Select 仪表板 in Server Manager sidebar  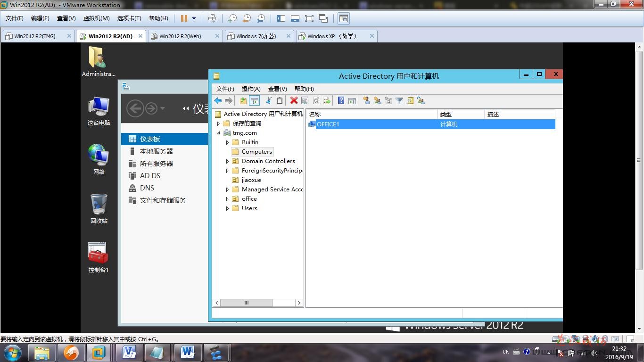pos(165,139)
